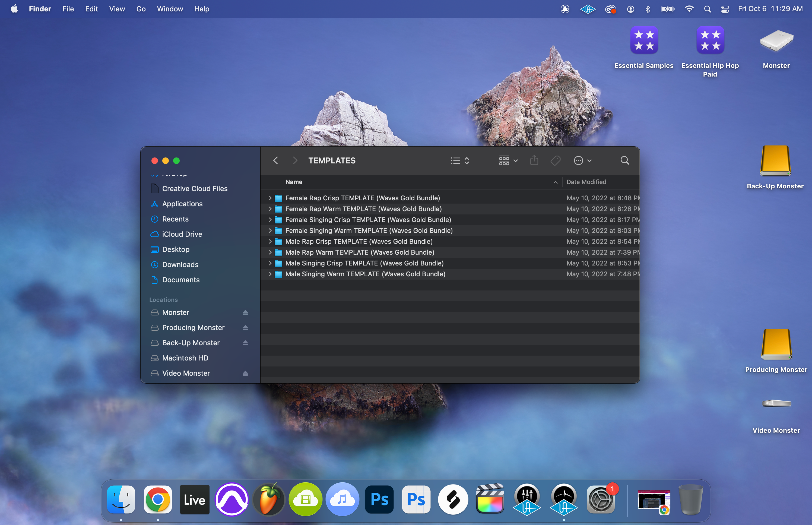Sort by the Date Modified column header

pos(586,182)
